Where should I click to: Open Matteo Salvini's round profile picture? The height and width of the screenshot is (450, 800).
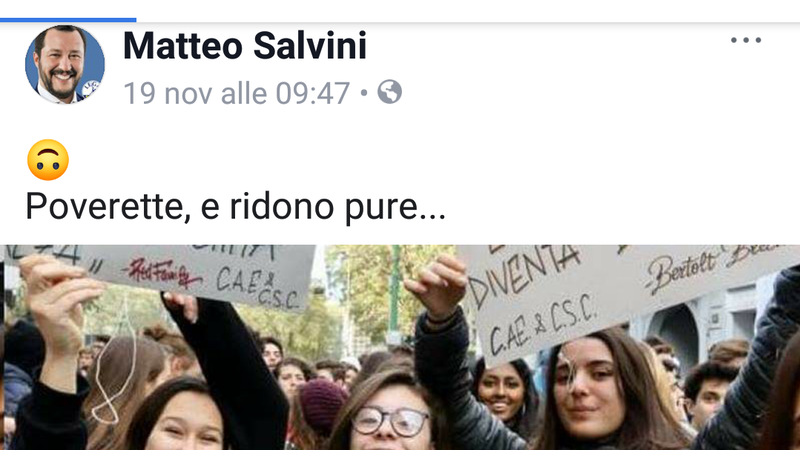[x=65, y=64]
